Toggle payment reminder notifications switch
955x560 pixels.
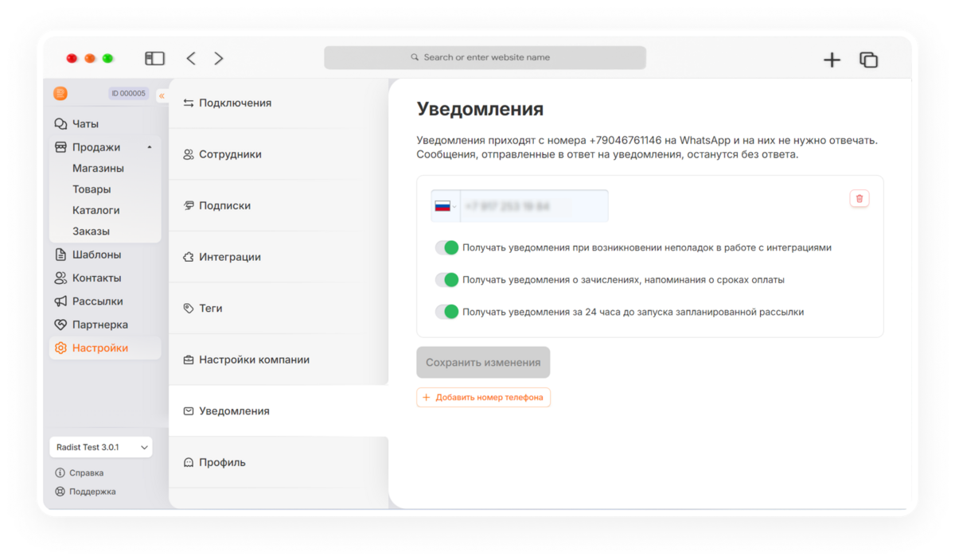(x=446, y=280)
